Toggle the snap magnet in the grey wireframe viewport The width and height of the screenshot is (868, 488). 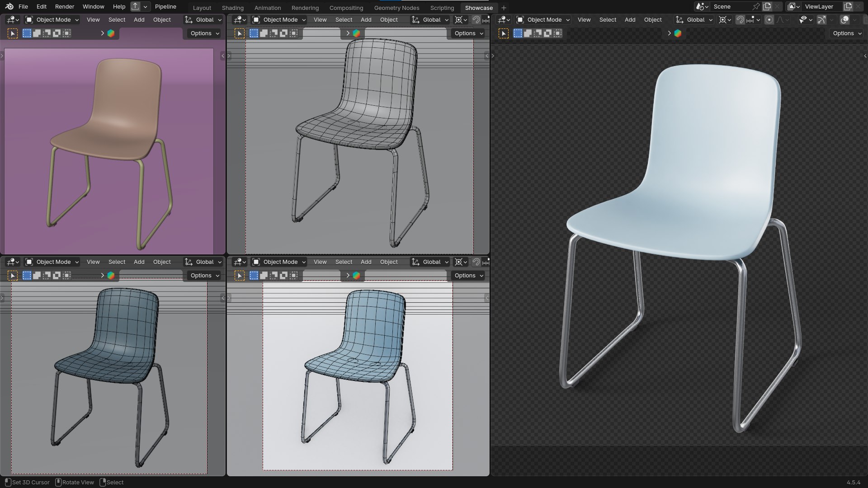pyautogui.click(x=476, y=19)
